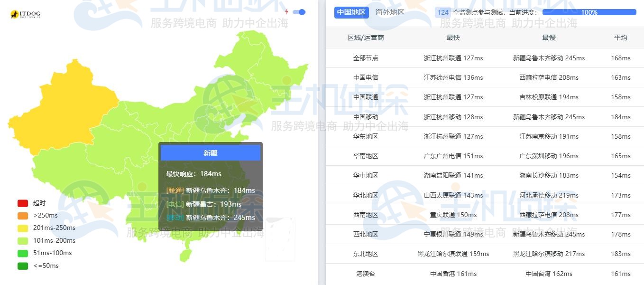Screen dimensions: 644x285
Task: Turn off the blue toggle switch
Action: [300, 12]
